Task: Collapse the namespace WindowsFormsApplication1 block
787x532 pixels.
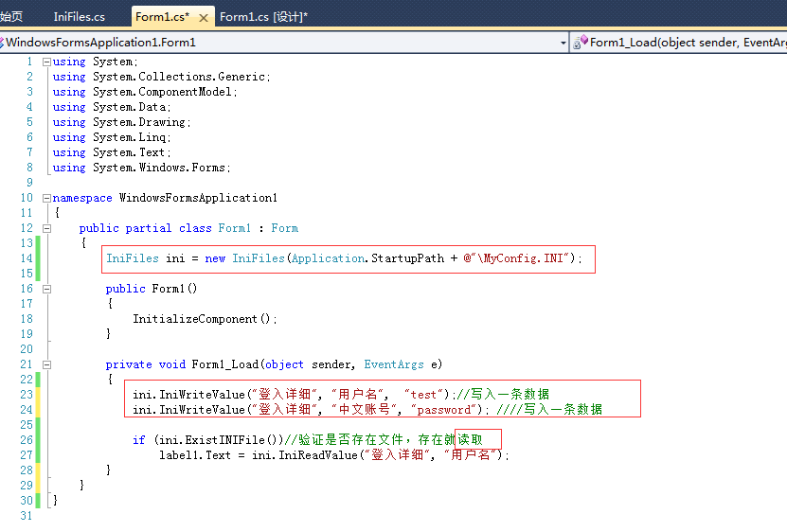Action: coord(45,198)
